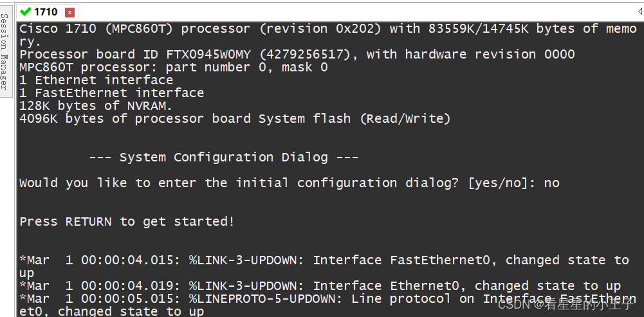Select the 1710 session tab

[46, 12]
